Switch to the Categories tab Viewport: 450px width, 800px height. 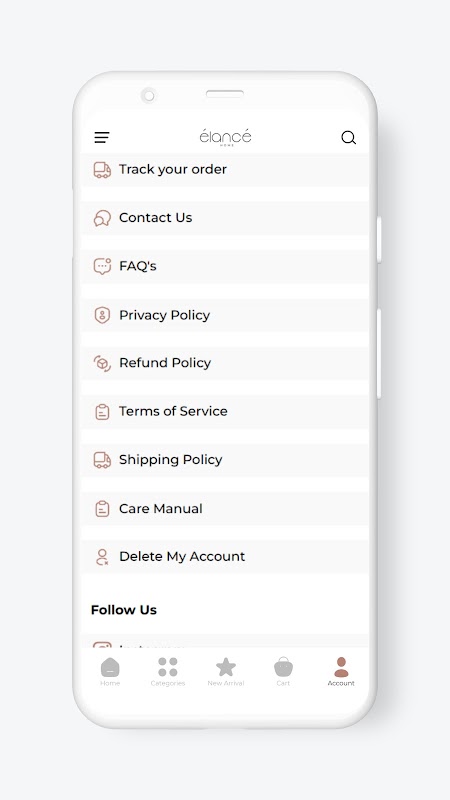(167, 671)
